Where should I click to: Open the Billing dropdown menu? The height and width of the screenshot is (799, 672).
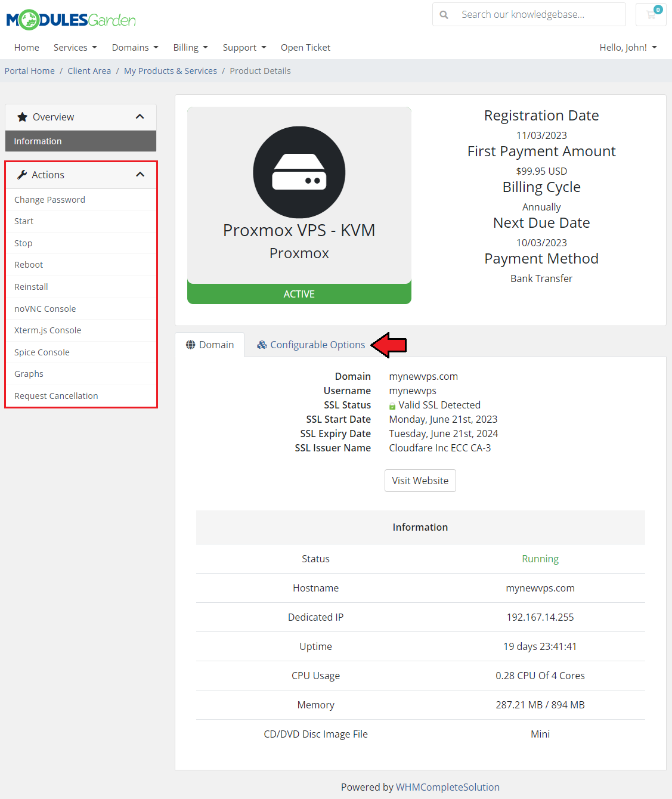click(191, 48)
